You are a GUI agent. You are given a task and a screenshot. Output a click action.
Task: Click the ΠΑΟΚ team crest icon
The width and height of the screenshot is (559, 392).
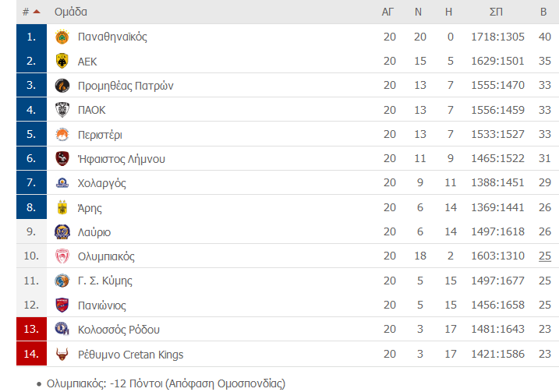(62, 110)
